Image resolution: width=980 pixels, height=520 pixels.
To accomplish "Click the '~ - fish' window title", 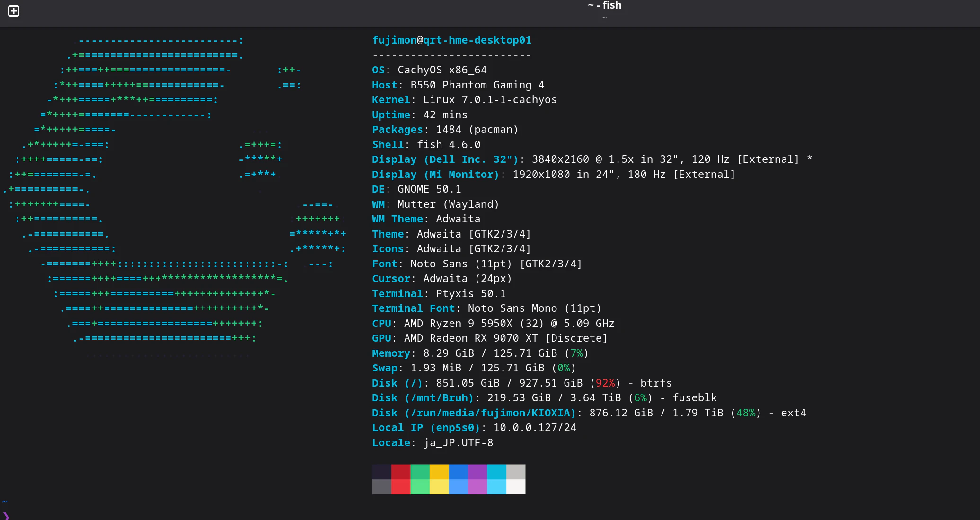I will coord(604,5).
